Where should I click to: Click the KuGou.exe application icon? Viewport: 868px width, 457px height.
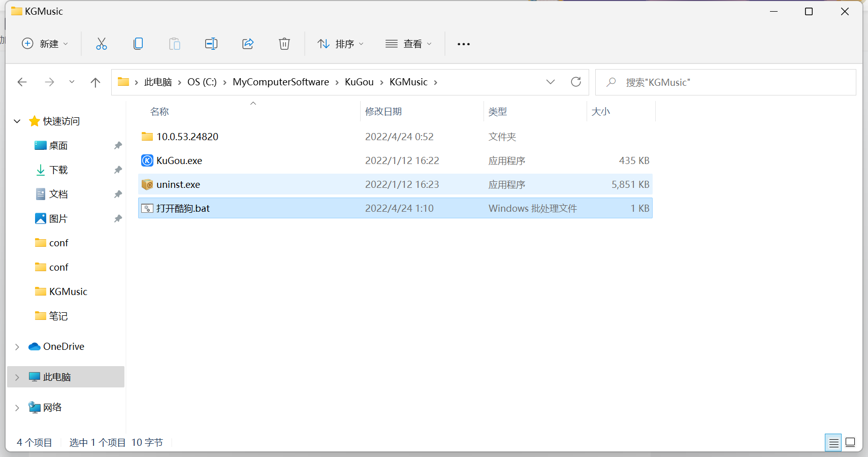coord(147,160)
